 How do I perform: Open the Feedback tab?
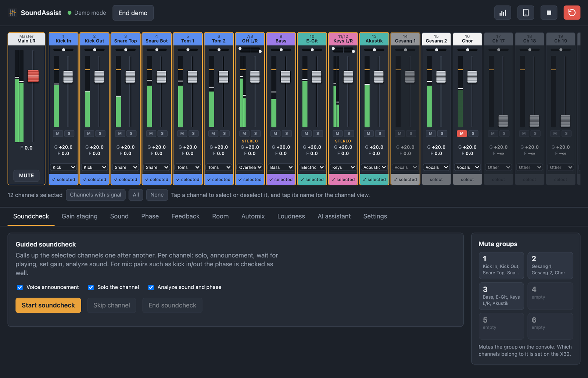pyautogui.click(x=185, y=216)
